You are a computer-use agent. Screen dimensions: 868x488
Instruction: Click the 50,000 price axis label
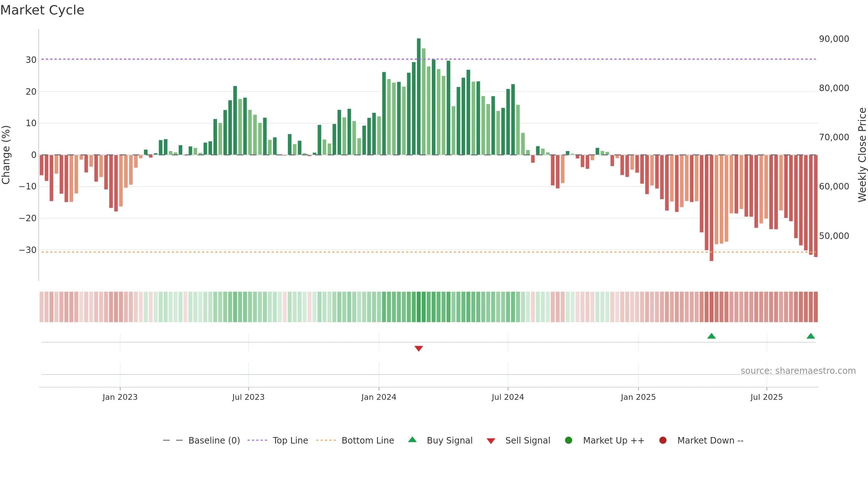[x=834, y=236]
